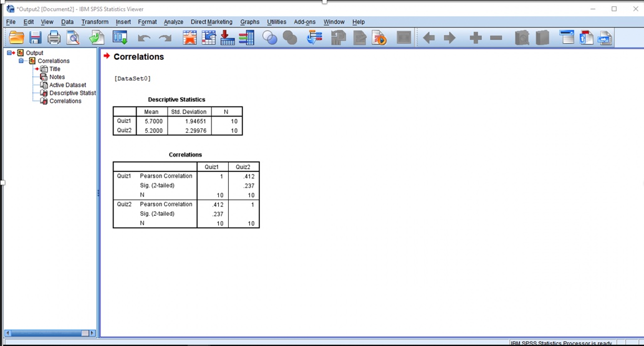Select Active Dataset in the outline
644x346 pixels.
68,85
